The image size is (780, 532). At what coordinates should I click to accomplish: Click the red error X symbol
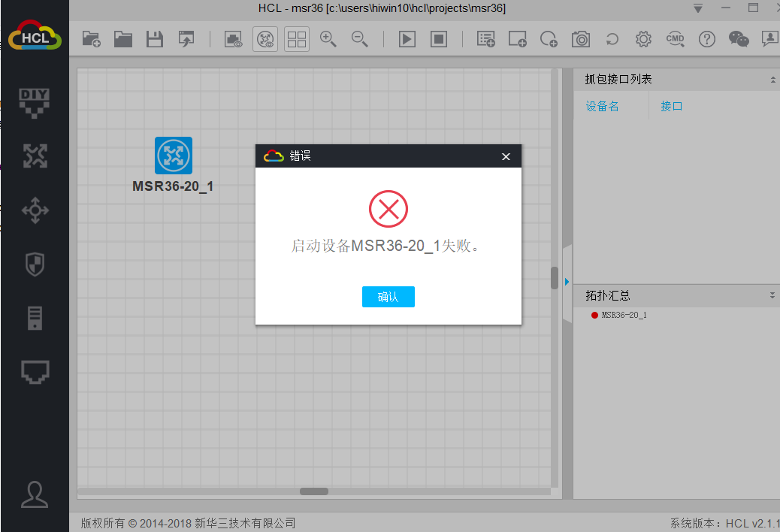click(388, 209)
